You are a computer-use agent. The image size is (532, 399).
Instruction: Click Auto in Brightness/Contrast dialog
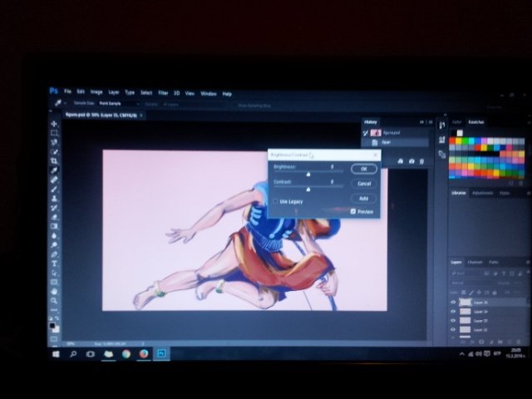click(x=364, y=198)
